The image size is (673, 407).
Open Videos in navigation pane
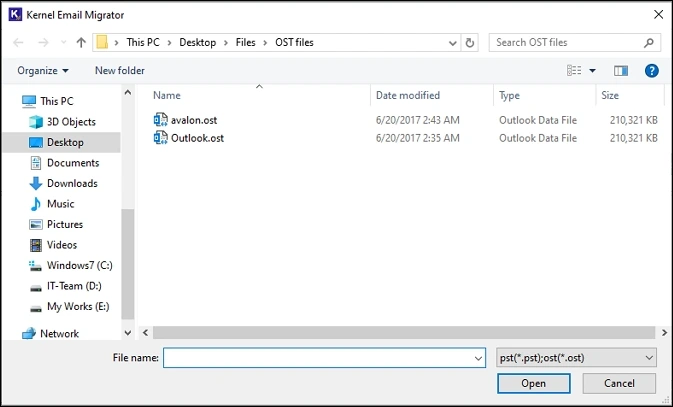coord(62,245)
